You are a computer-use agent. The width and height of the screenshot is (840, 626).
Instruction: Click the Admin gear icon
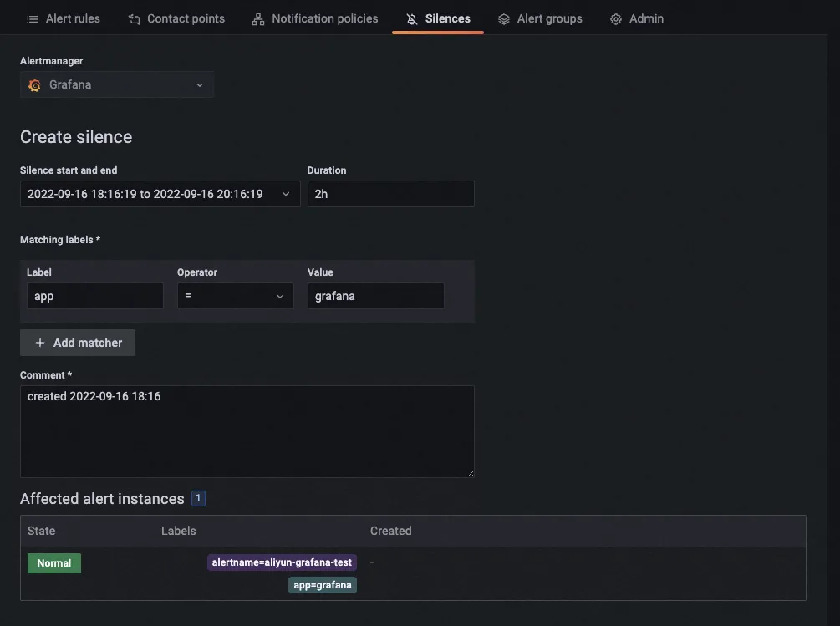tap(616, 18)
